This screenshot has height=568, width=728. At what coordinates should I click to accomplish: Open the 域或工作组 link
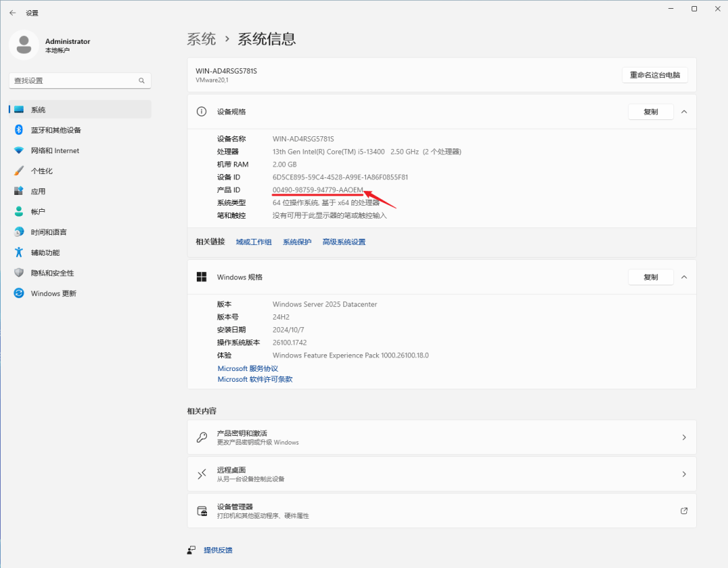tap(253, 242)
